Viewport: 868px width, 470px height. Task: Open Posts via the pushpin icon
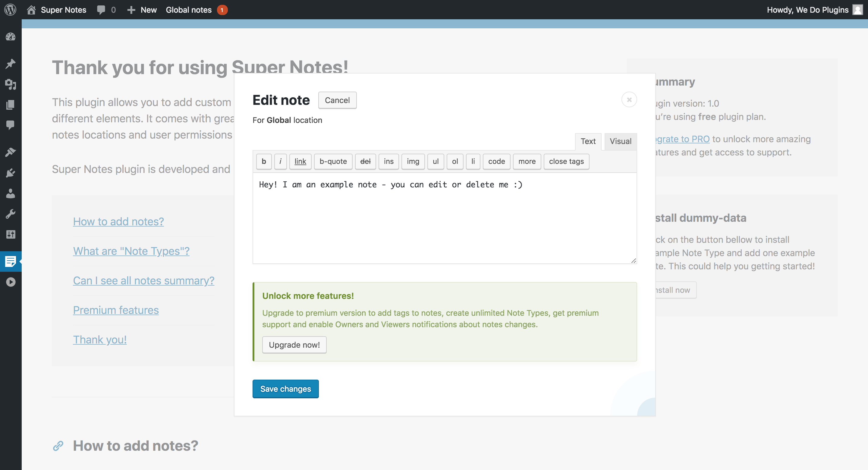pyautogui.click(x=11, y=63)
